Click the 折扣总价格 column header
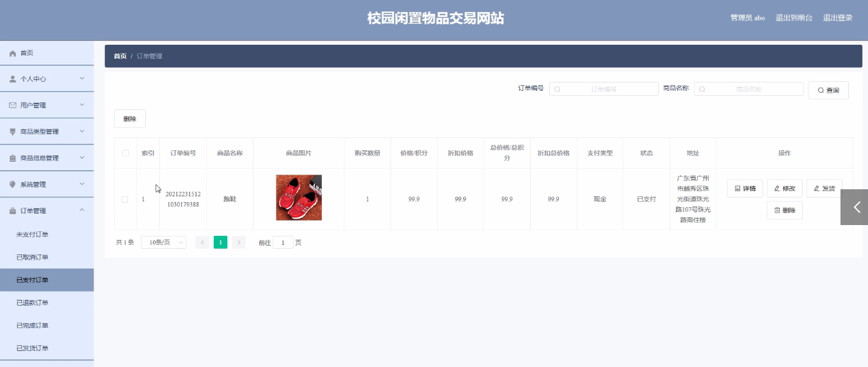This screenshot has width=868, height=367. (554, 153)
